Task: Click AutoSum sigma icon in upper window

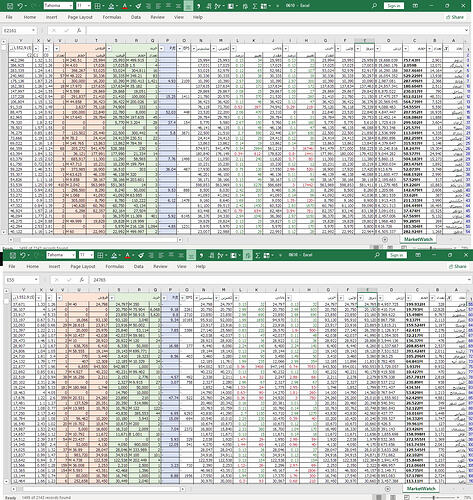Action: [255, 6]
